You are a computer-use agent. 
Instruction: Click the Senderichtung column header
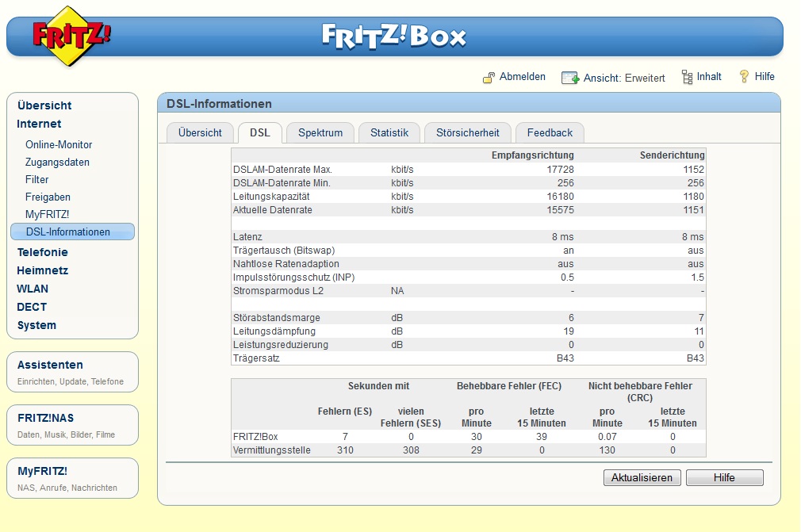(x=673, y=155)
